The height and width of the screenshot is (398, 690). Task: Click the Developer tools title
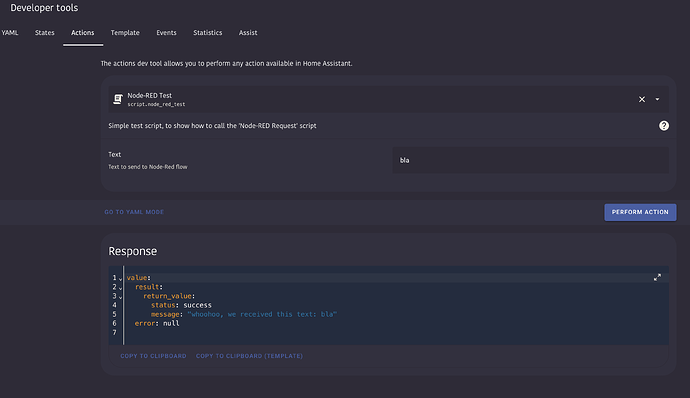click(44, 8)
